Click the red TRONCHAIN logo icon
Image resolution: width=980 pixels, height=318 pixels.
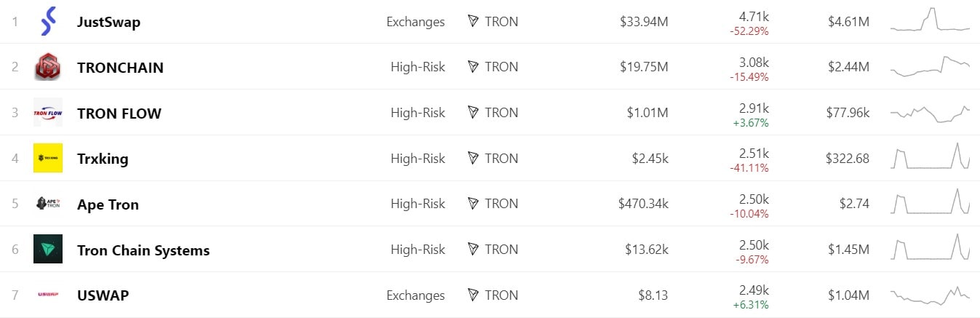click(x=47, y=67)
